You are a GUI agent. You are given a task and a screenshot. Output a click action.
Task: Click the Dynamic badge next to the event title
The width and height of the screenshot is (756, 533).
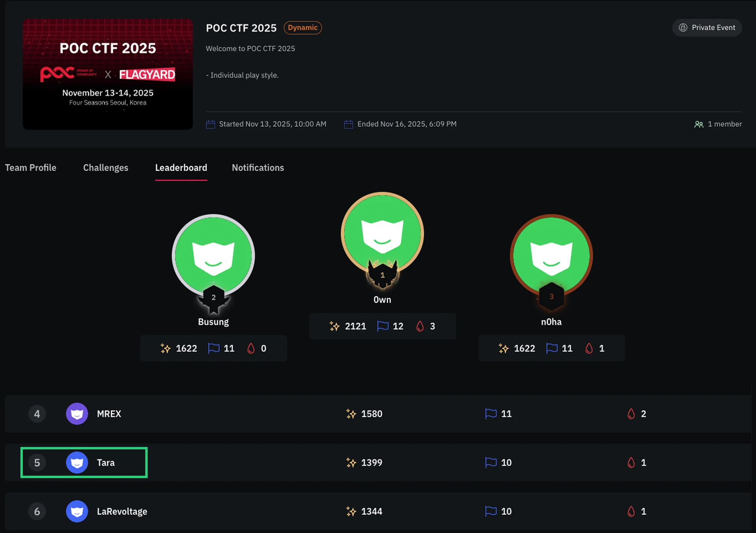302,28
